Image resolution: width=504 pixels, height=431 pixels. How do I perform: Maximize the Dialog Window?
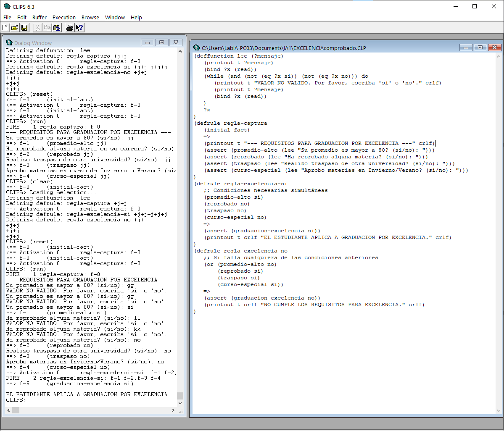tap(162, 42)
